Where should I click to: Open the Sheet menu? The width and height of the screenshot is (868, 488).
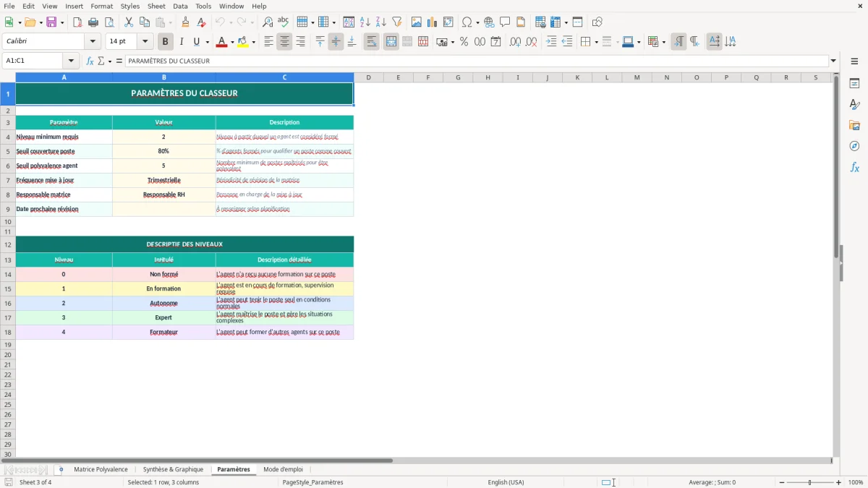point(156,6)
